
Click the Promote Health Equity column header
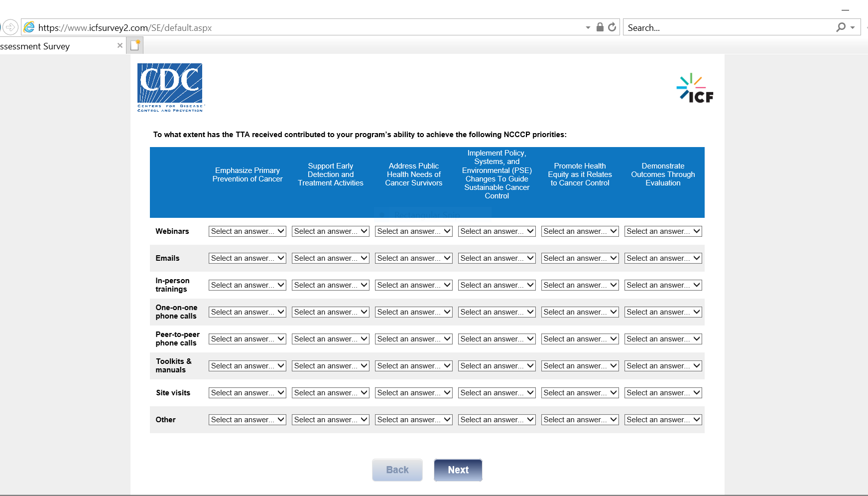click(x=580, y=174)
